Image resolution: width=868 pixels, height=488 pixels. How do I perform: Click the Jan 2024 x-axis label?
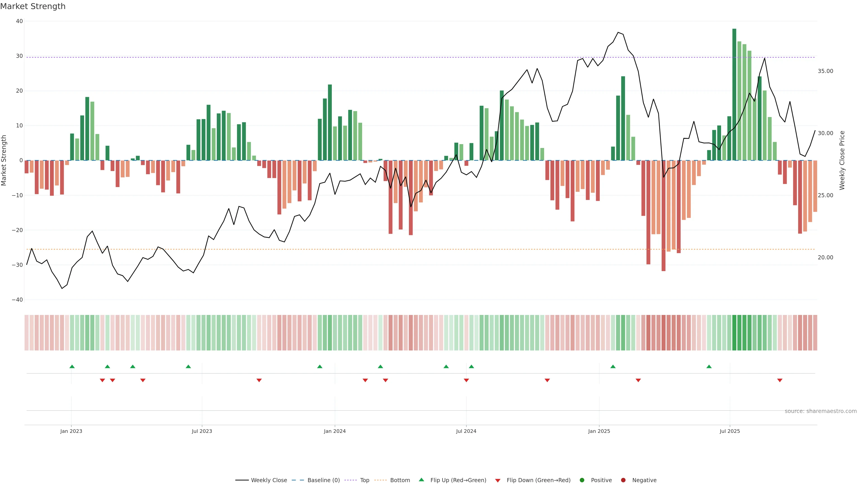335,431
